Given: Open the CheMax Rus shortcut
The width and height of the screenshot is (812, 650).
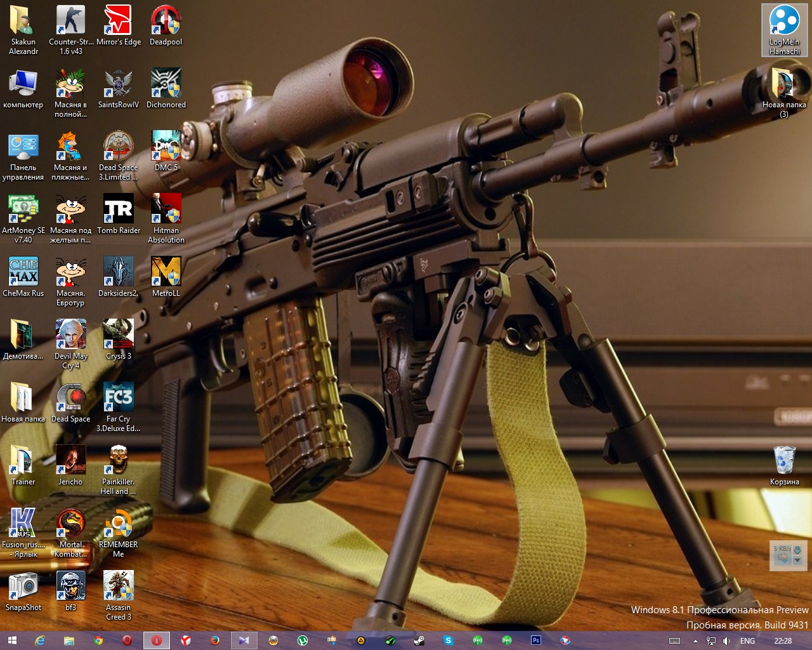Looking at the screenshot, I should (23, 277).
